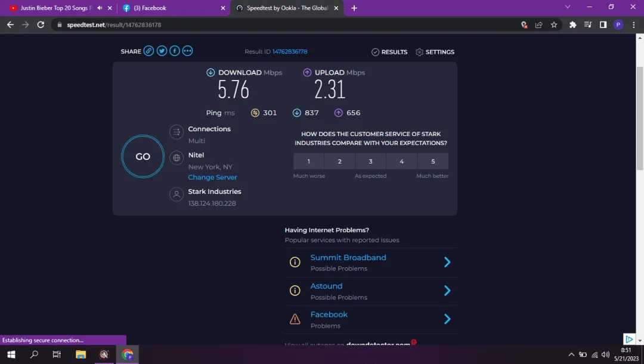Bookmark this page with star icon
644x364 pixels.
[x=553, y=24]
